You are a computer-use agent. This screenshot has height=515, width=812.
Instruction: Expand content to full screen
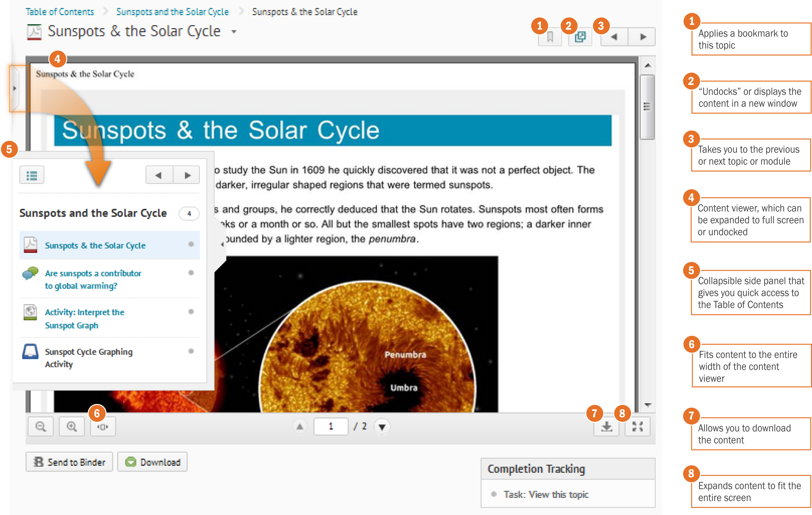coord(637,427)
